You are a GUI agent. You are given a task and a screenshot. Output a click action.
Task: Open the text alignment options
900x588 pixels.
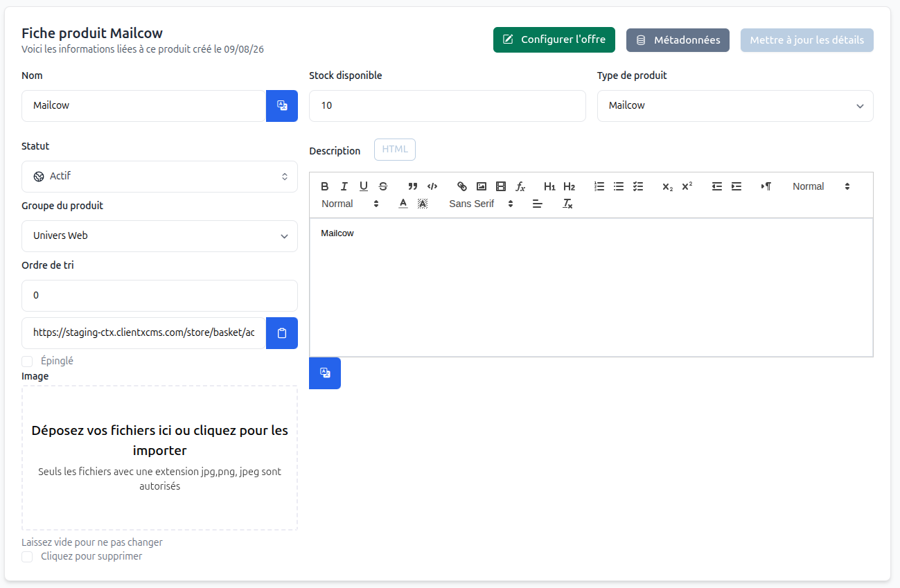[x=537, y=204]
